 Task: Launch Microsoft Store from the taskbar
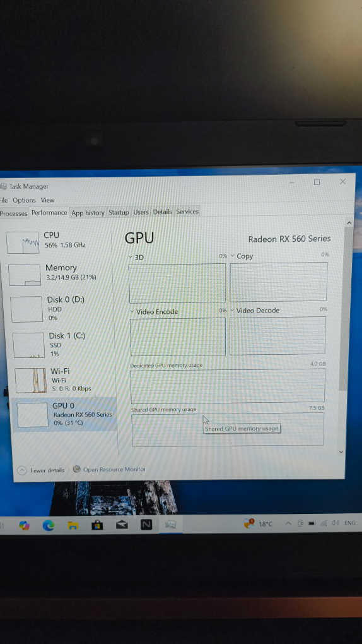[97, 525]
